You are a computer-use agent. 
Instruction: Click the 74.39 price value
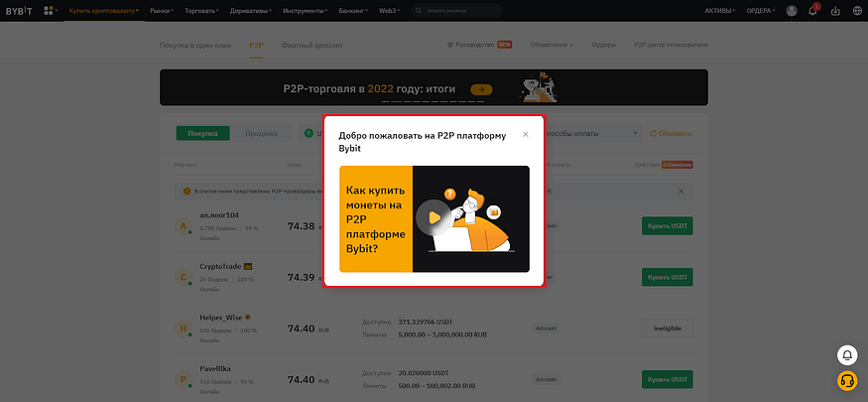302,277
